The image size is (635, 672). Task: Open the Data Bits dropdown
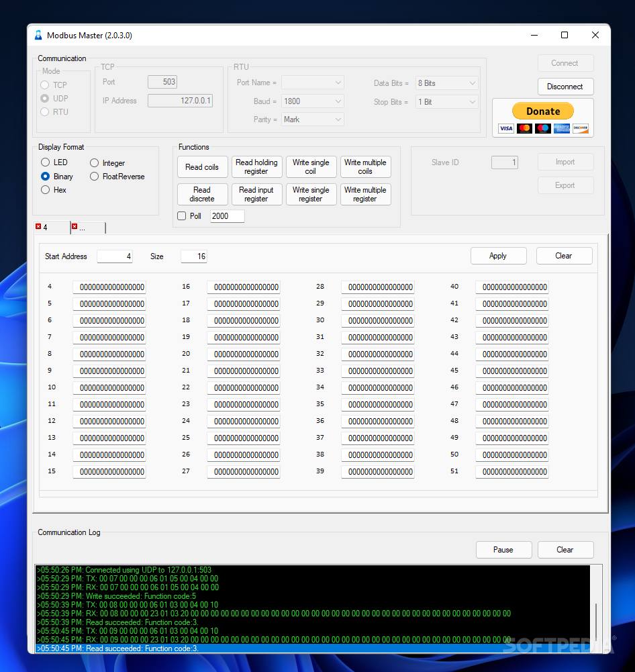(447, 83)
